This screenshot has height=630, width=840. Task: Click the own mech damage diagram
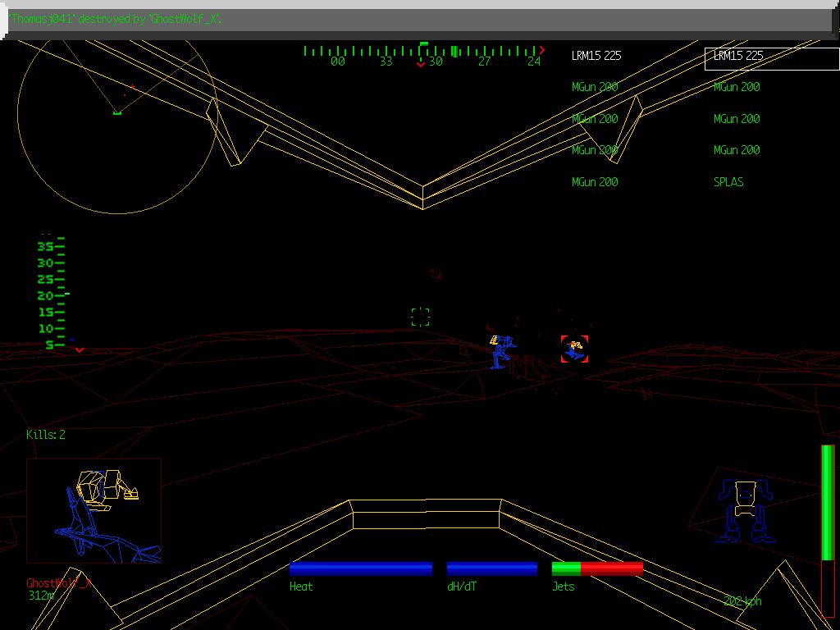tap(743, 510)
